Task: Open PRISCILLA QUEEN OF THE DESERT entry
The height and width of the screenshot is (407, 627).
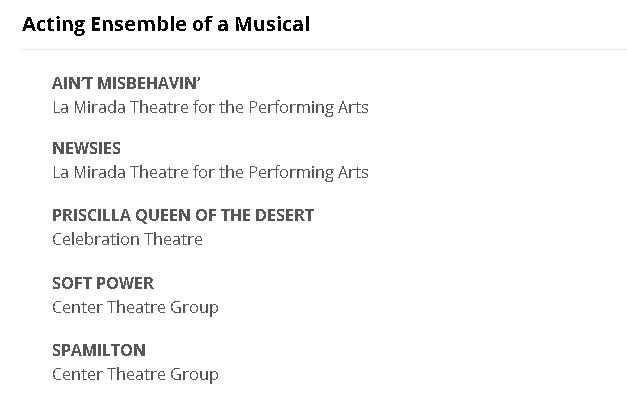Action: point(183,215)
